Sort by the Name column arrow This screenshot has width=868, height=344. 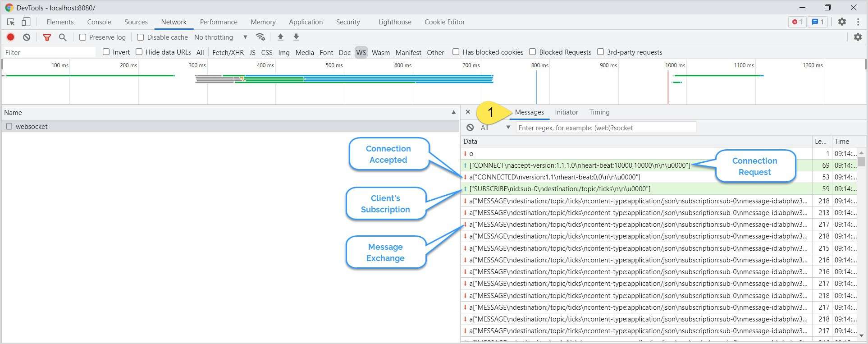pos(453,113)
